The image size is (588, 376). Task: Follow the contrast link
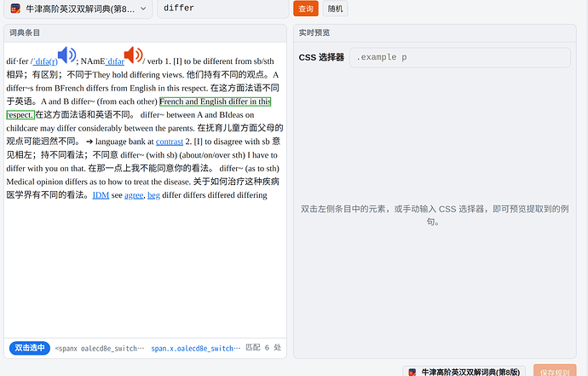tap(170, 142)
